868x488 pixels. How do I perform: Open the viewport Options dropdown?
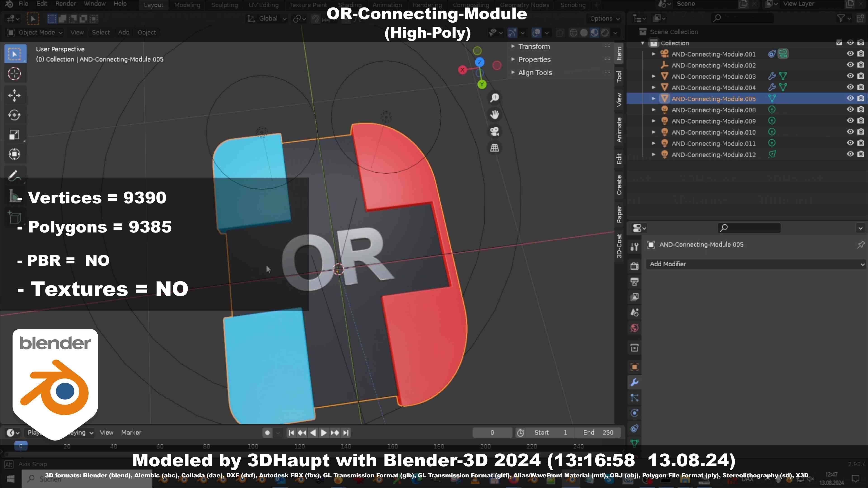tap(604, 19)
